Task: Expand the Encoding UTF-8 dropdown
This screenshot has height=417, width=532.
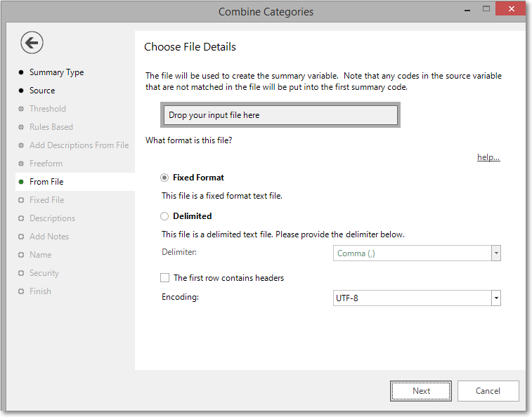Action: (x=495, y=298)
